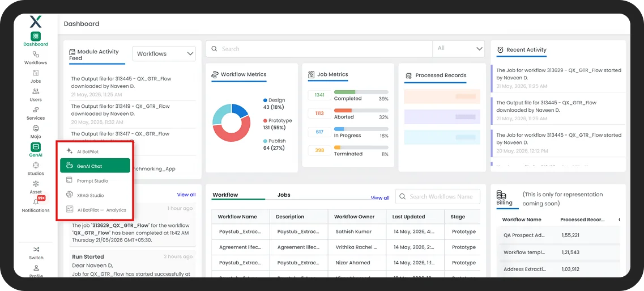Click the Address Extracti... billing row
This screenshot has width=644, height=291.
point(558,269)
